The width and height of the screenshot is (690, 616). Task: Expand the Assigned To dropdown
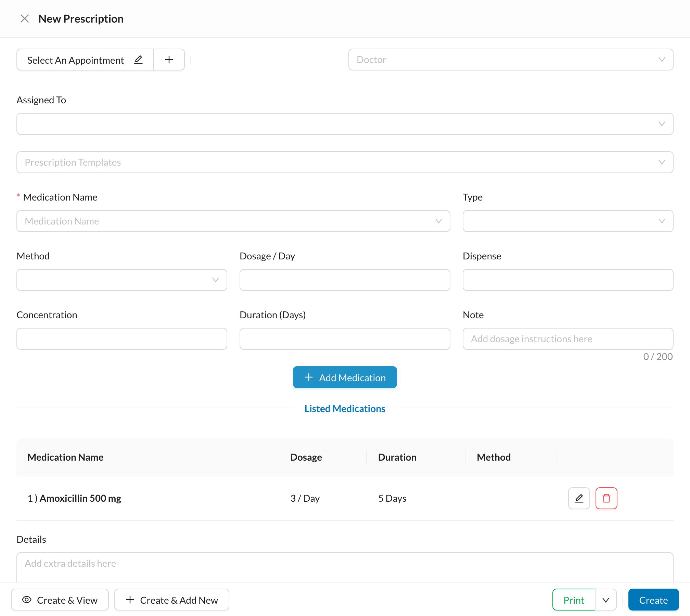point(345,124)
